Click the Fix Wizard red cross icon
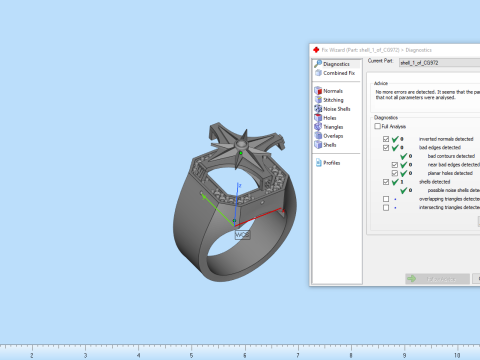Viewport: 480px width, 360px height. pos(316,50)
